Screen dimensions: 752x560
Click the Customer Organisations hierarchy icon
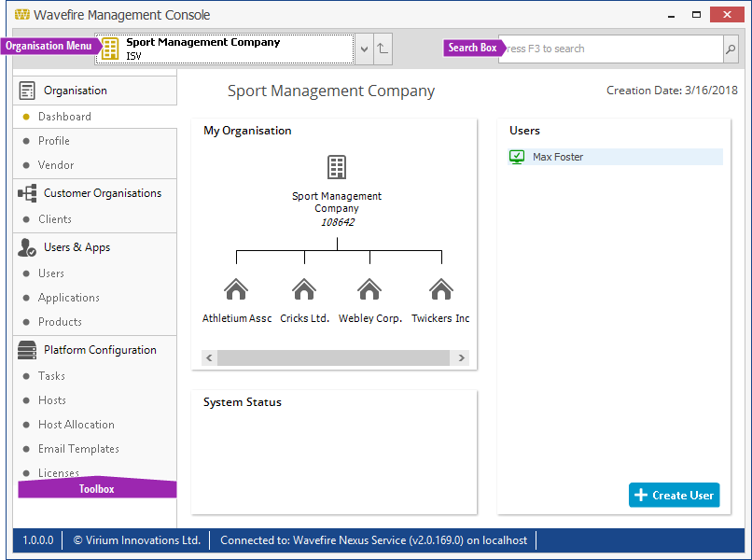(27, 193)
